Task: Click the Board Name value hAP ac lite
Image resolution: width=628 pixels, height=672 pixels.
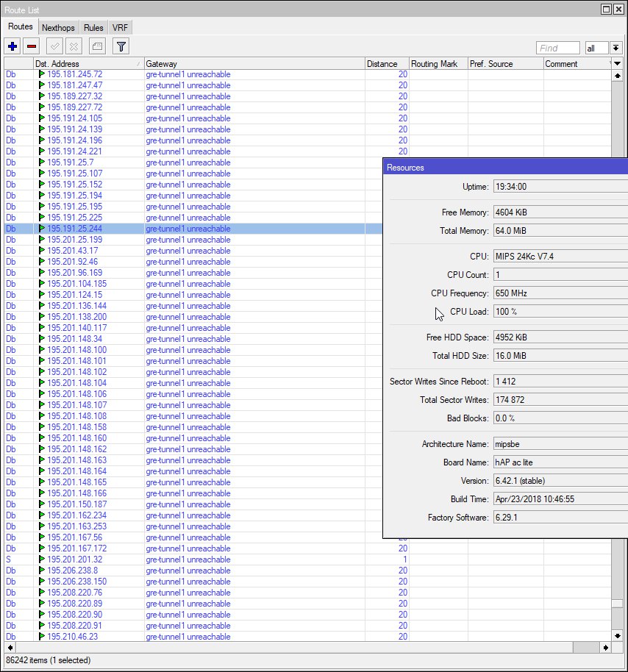Action: pyautogui.click(x=560, y=462)
